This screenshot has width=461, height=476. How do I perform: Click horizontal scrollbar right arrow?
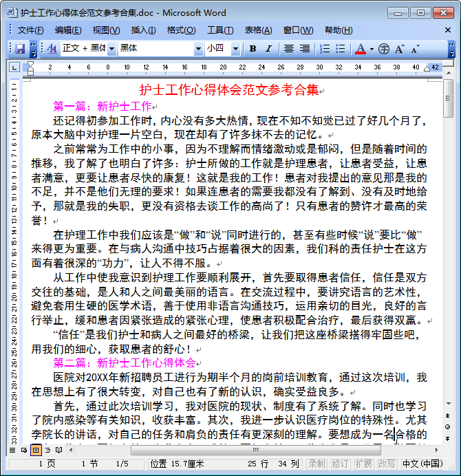[x=437, y=450]
